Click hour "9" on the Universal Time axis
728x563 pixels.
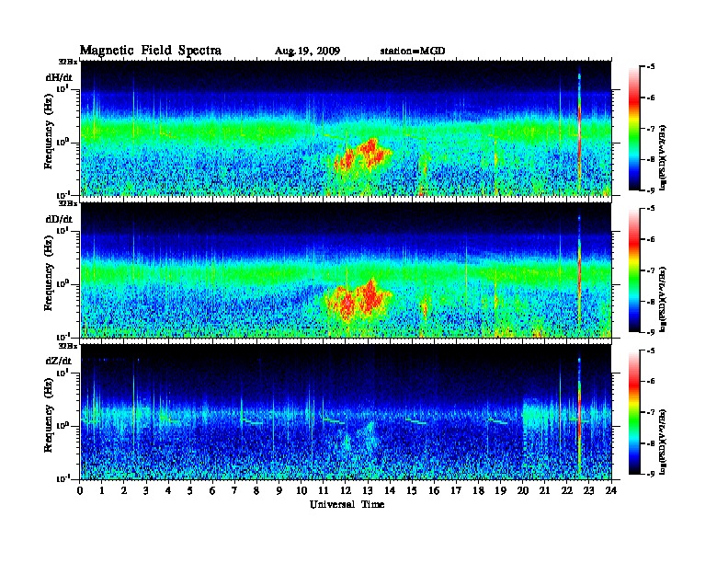[x=279, y=490]
